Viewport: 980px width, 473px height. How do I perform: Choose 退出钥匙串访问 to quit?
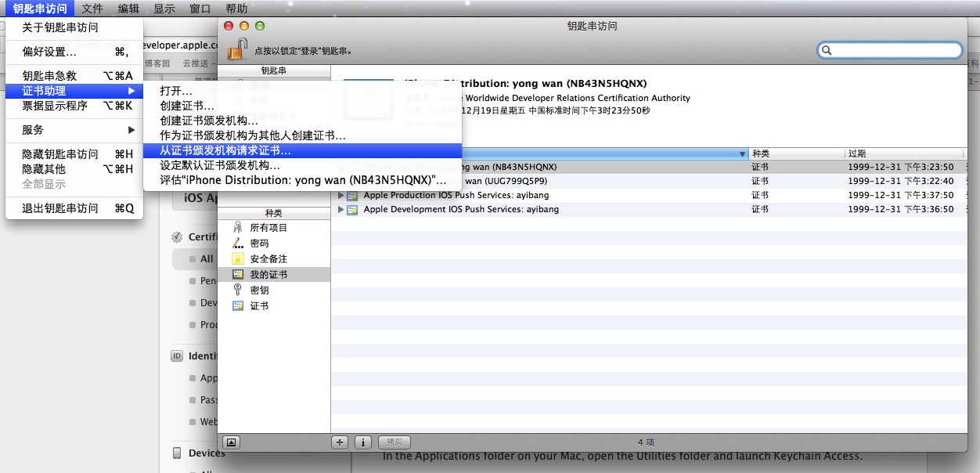[x=74, y=208]
